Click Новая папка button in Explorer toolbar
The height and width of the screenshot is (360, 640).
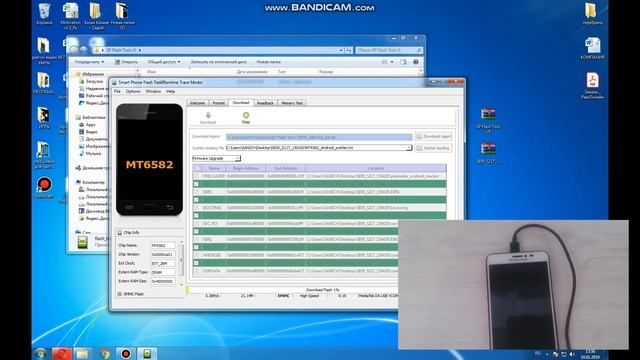coord(269,62)
